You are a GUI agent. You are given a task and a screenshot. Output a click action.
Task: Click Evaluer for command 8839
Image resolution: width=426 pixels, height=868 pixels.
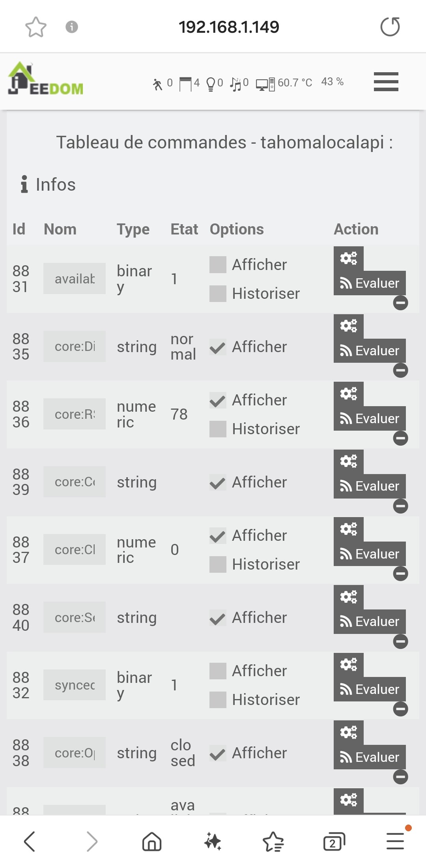click(x=370, y=486)
